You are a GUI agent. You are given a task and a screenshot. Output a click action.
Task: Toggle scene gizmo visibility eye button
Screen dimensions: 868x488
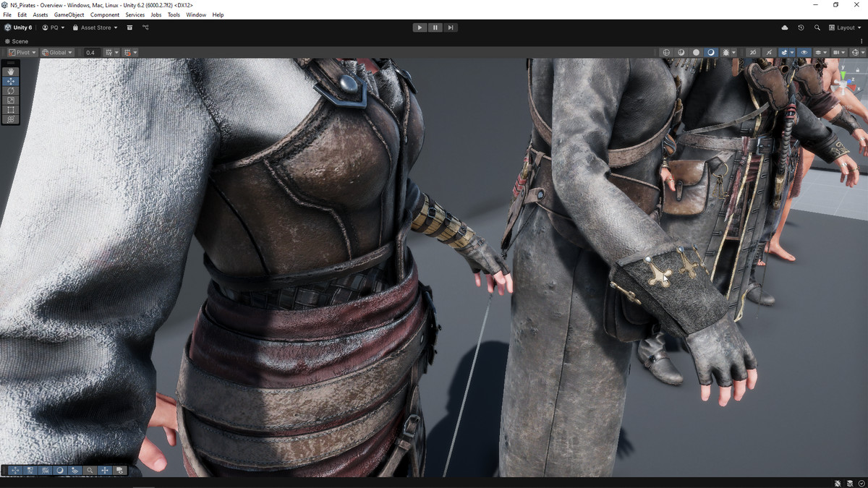tap(803, 53)
